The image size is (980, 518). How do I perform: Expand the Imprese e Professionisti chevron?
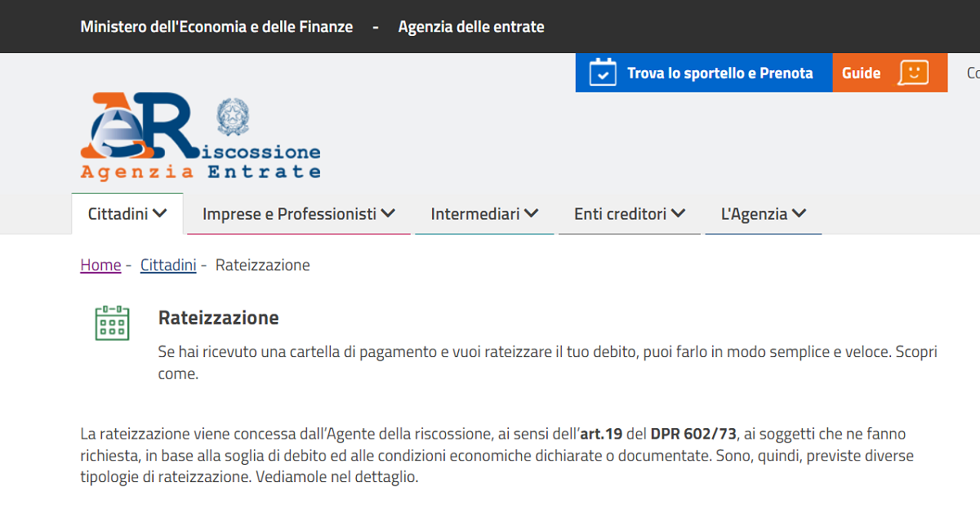click(388, 213)
